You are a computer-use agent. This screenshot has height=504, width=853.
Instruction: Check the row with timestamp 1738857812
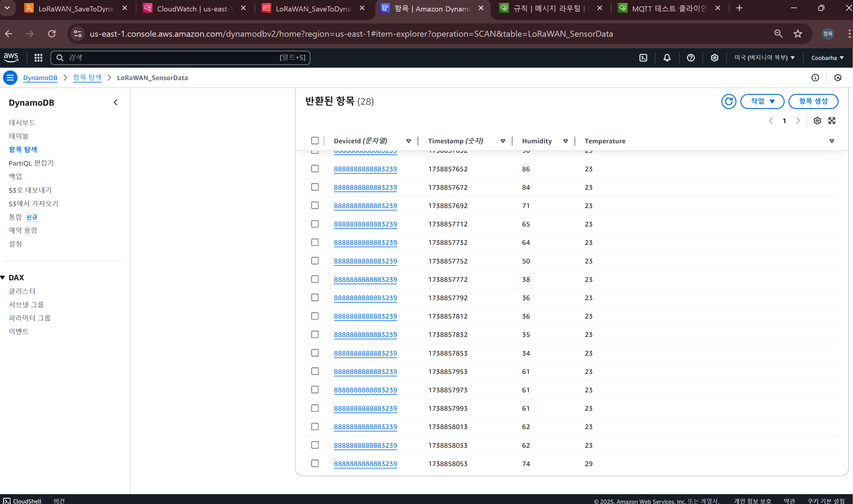[x=315, y=316]
